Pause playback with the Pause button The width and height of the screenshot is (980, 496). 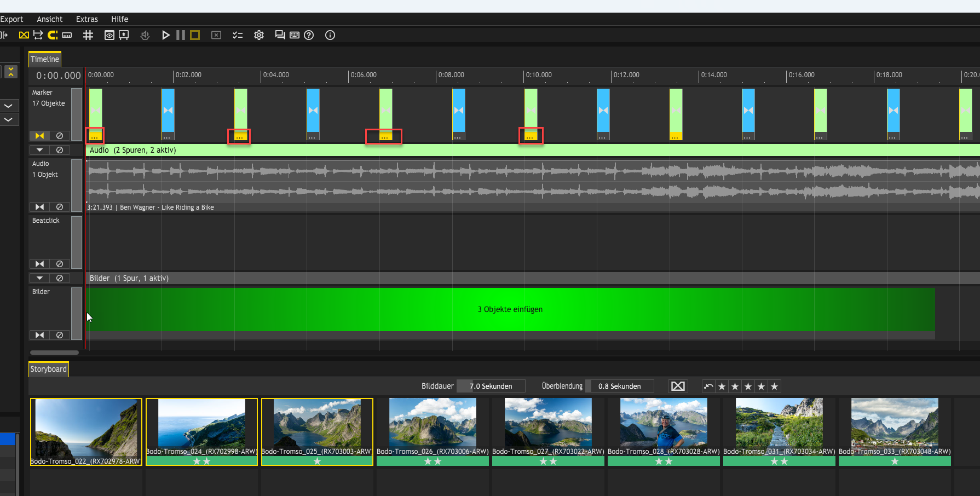(180, 35)
